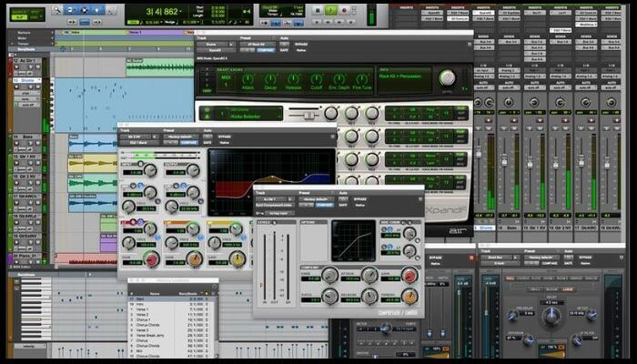This screenshot has height=364, width=637.
Task: Start playback with green Play button
Action: point(330,10)
